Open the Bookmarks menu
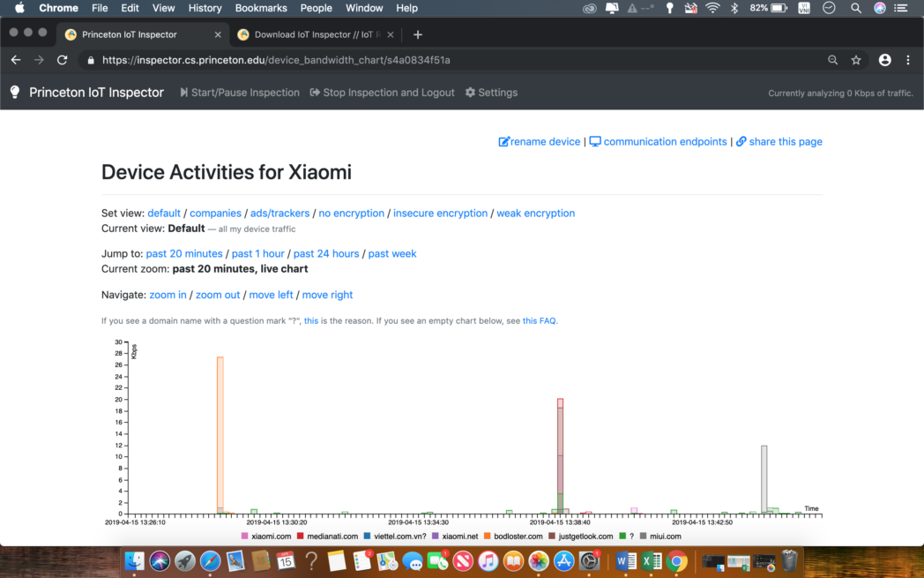The width and height of the screenshot is (924, 578). pyautogui.click(x=261, y=8)
